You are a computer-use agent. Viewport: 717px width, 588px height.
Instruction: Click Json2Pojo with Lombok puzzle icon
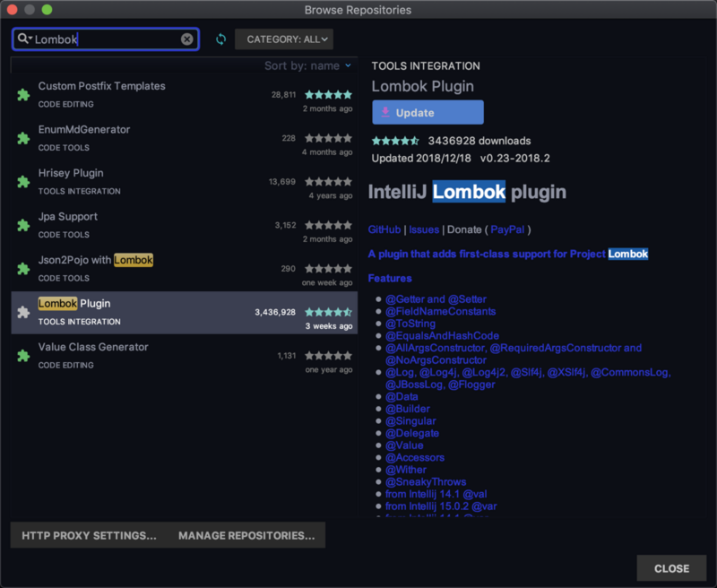pyautogui.click(x=23, y=268)
